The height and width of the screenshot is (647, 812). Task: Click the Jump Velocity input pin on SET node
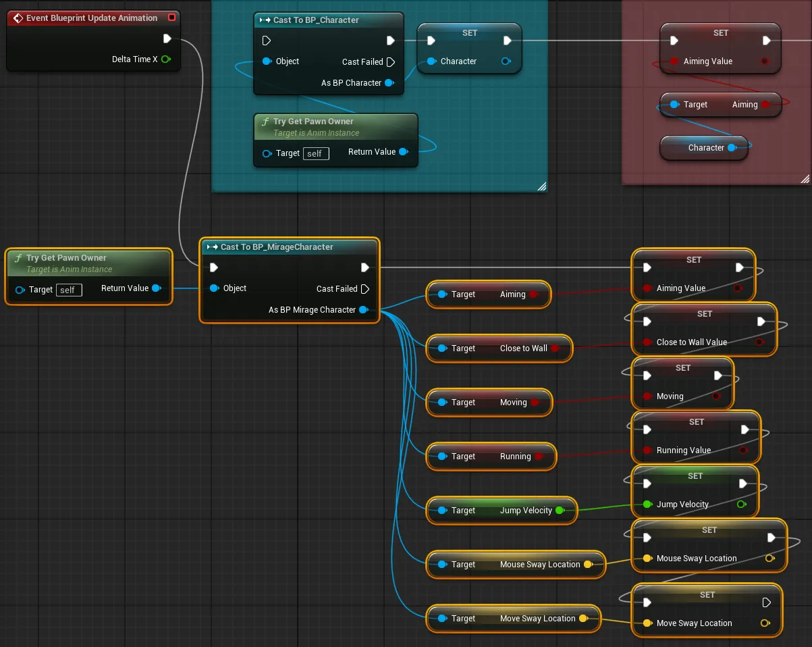647,504
